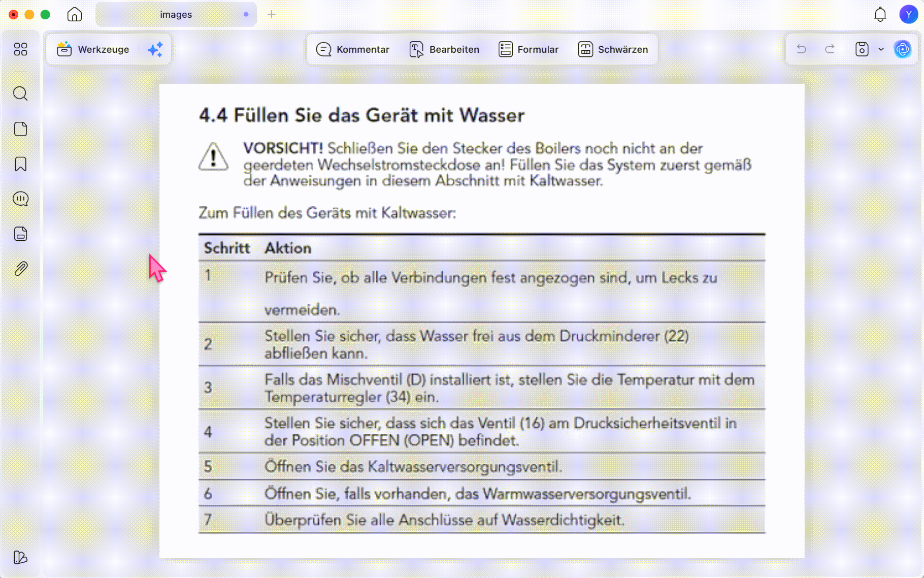This screenshot has height=578, width=924.
Task: Click the 'Aktion' column header
Action: tap(288, 248)
